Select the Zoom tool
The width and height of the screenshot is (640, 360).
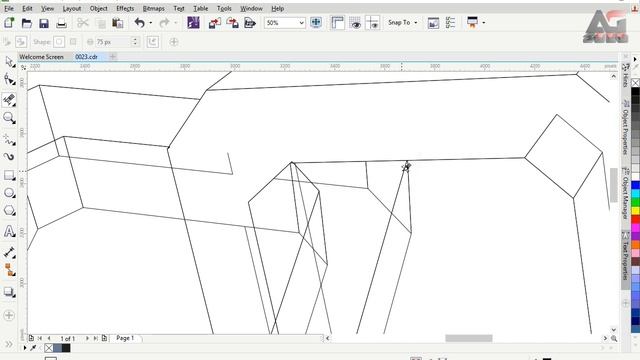click(x=9, y=118)
